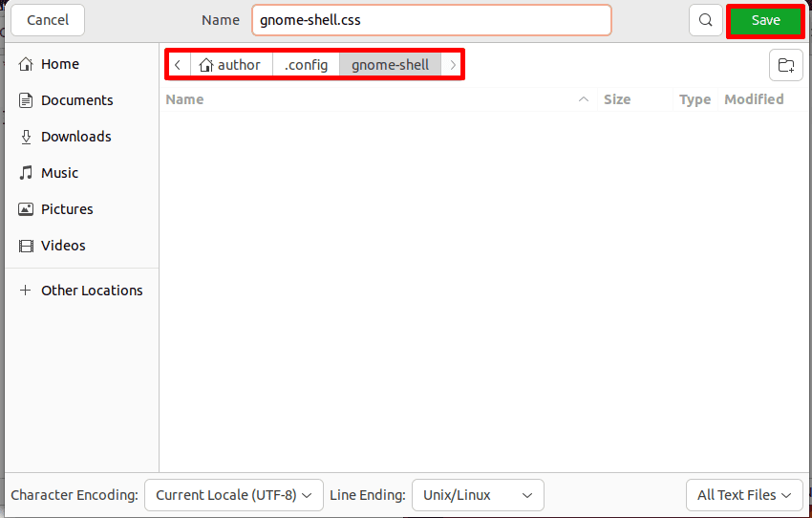Viewport: 812px width, 518px height.
Task: Sort by Type column header
Action: (x=694, y=99)
